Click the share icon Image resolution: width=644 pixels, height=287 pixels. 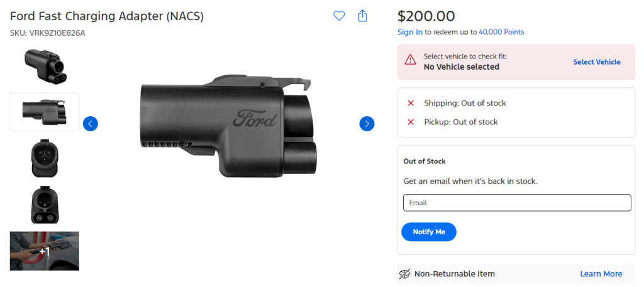point(362,16)
